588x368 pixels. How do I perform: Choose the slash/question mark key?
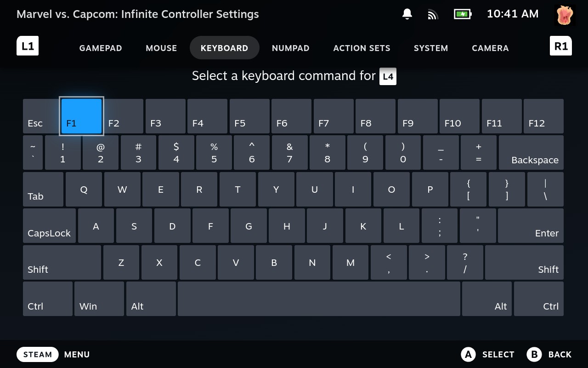click(x=465, y=262)
